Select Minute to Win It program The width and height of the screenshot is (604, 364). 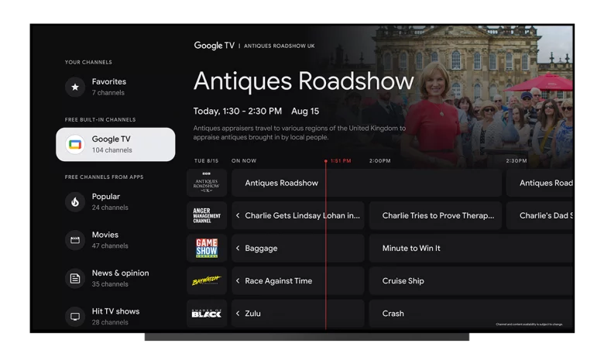click(x=471, y=248)
